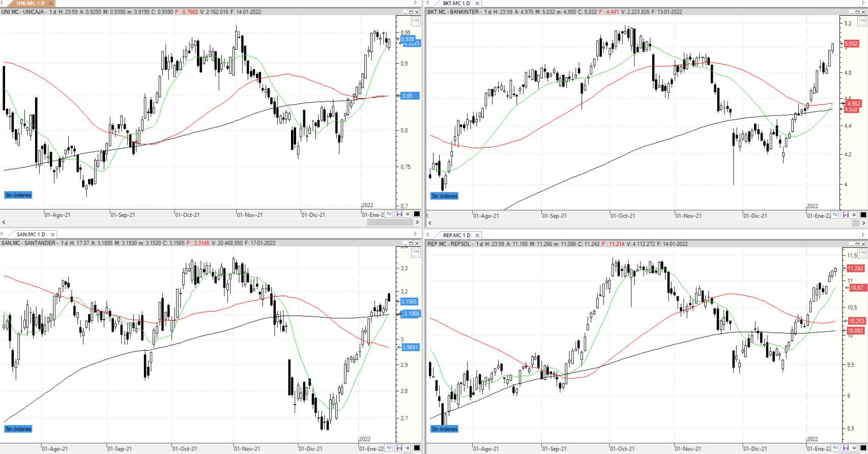Click the indicators wave icon in REPSOL chart
The height and width of the screenshot is (454, 868).
836,448
